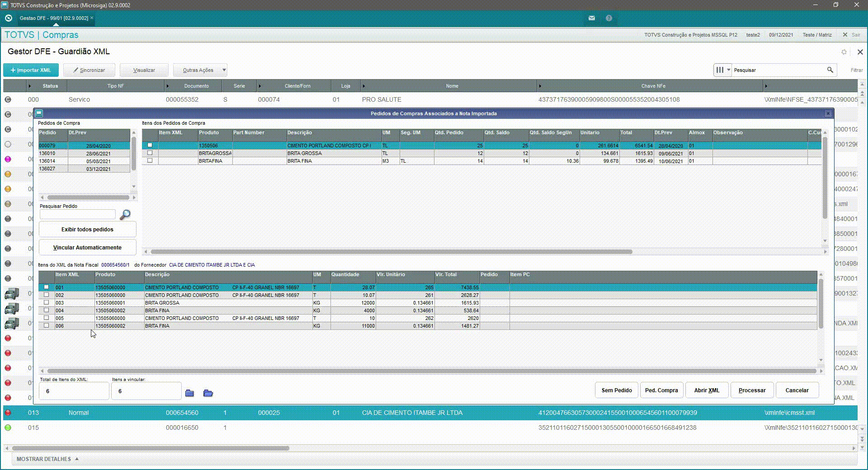Click the arrow right of Chave NFe column

pyautogui.click(x=766, y=86)
